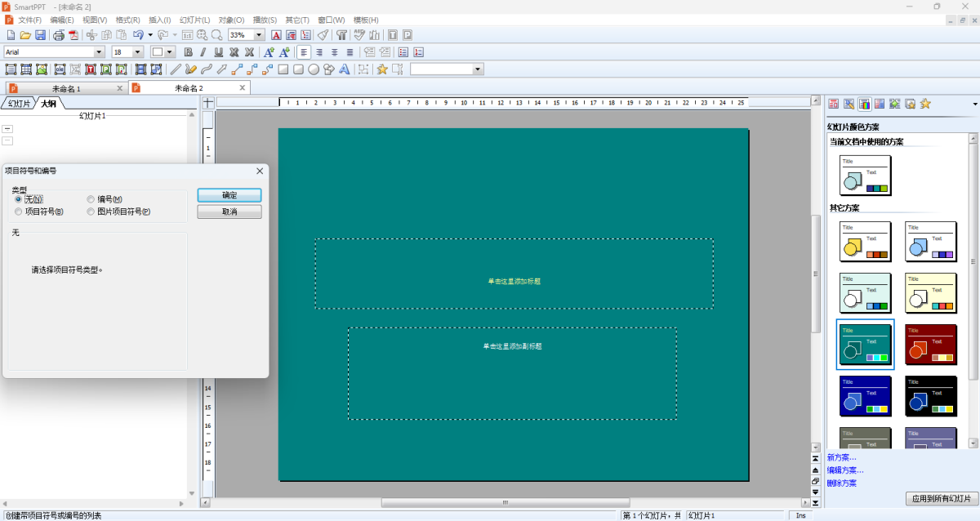Export the presentation to PDF
980x521 pixels.
click(x=73, y=35)
